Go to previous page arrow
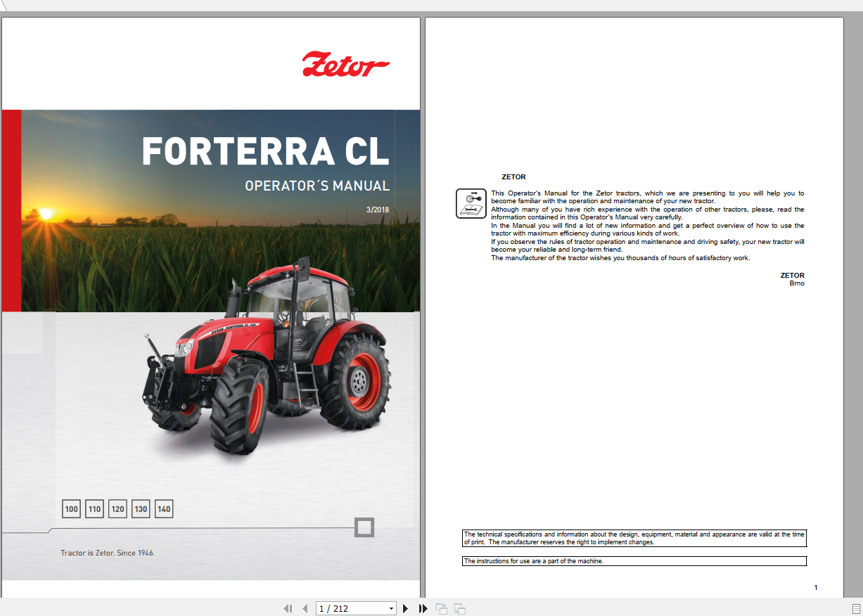Viewport: 863px width, 616px height. click(x=305, y=608)
